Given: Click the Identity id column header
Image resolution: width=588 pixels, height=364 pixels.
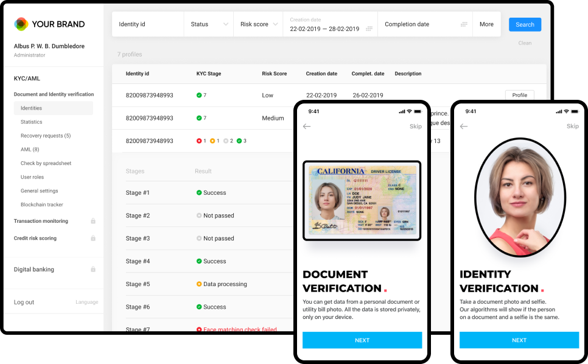Looking at the screenshot, I should pos(137,74).
